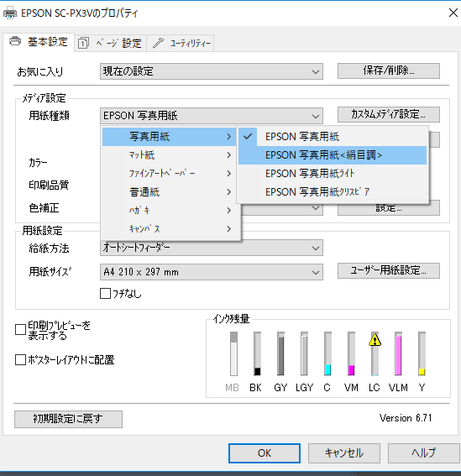Screen dimensions: 461x476
Task: Open the 給紙方法 dropdown showing オートシートフィーダー
Action: point(212,248)
